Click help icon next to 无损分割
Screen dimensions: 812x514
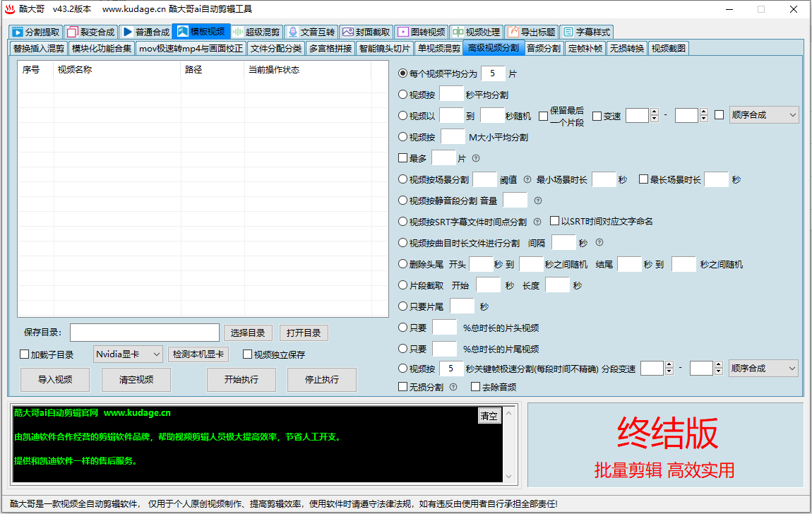click(x=453, y=387)
